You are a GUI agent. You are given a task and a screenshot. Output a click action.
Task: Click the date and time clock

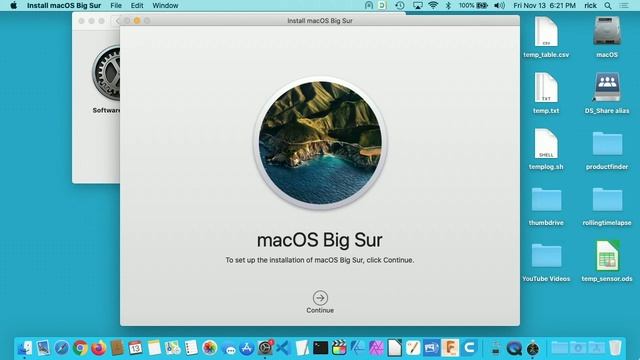click(544, 5)
